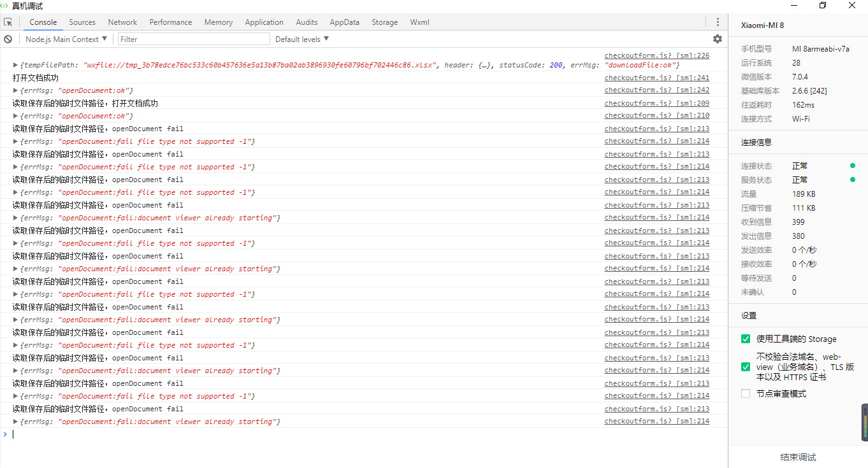Click the 基础库版本 value 2.6.6 [242]
The height and width of the screenshot is (468, 868).
(808, 90)
